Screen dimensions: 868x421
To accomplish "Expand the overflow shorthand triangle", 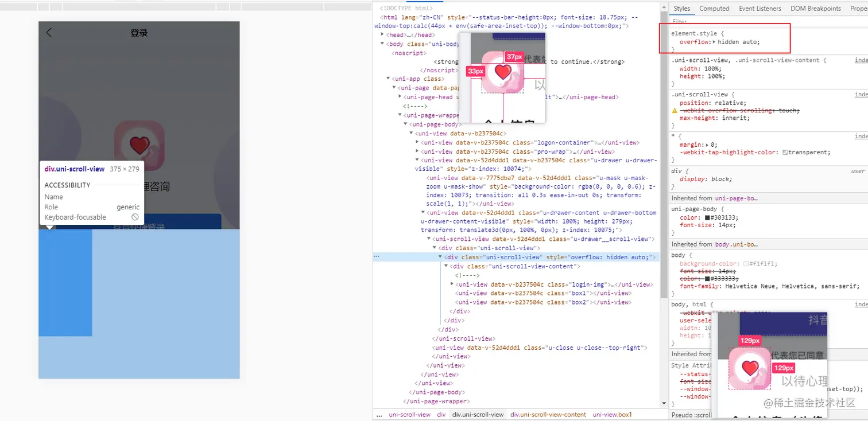I will 714,42.
